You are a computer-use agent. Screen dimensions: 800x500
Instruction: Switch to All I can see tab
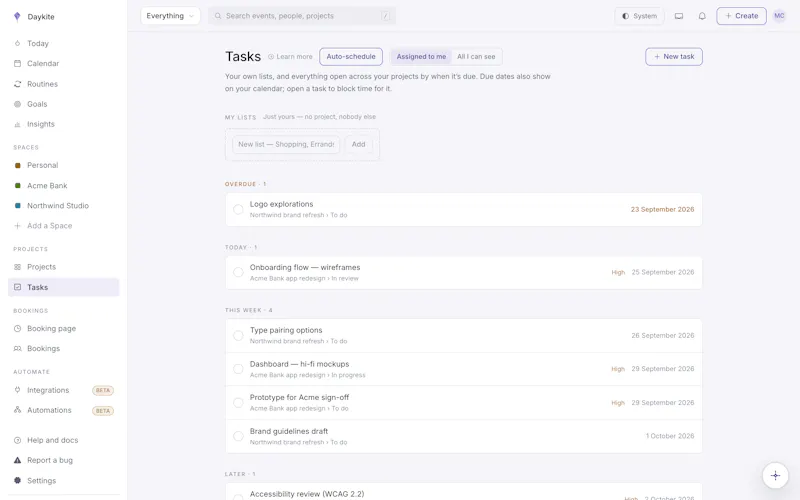pyautogui.click(x=476, y=57)
